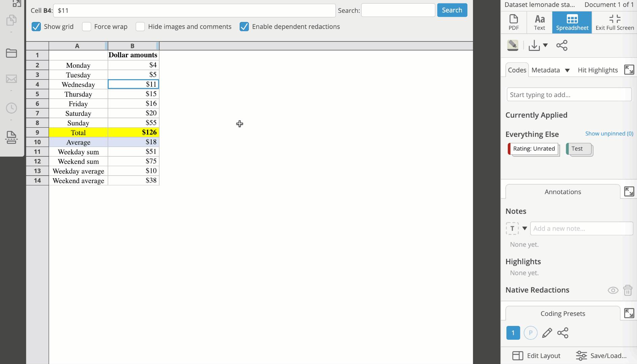Click the blue Search button
This screenshot has width=637, height=364.
coord(452,10)
